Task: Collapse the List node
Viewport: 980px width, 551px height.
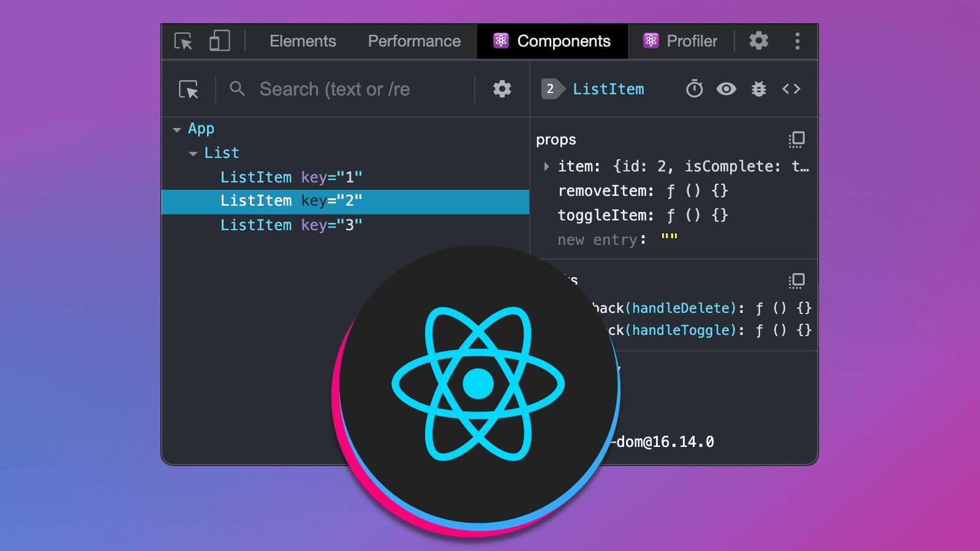Action: click(x=192, y=153)
